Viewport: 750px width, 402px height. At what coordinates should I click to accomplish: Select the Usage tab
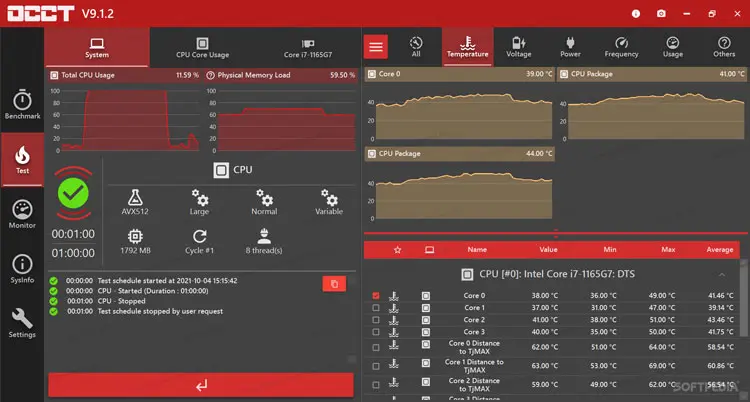click(x=673, y=47)
